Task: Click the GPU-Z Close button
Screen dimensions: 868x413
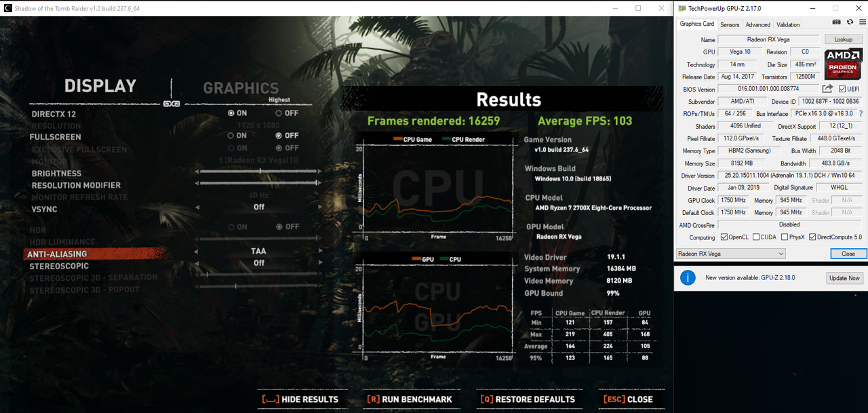Action: [x=848, y=254]
